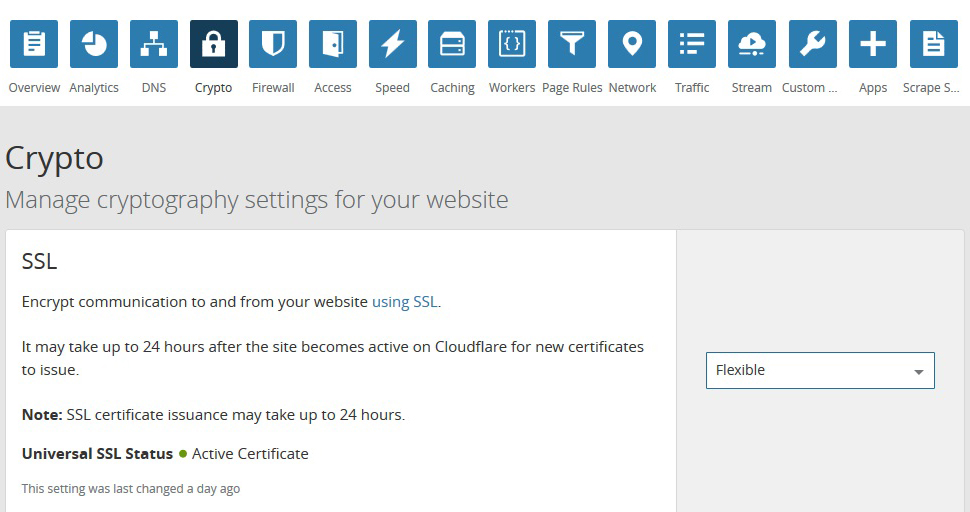Select the Crypto padlock icon
This screenshot has width=970, height=512.
[x=213, y=44]
